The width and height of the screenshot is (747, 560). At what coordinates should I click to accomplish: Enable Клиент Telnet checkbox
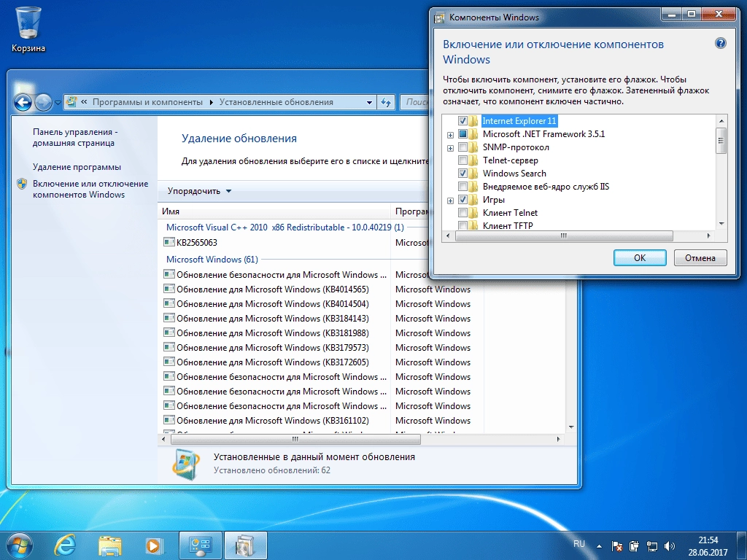462,212
